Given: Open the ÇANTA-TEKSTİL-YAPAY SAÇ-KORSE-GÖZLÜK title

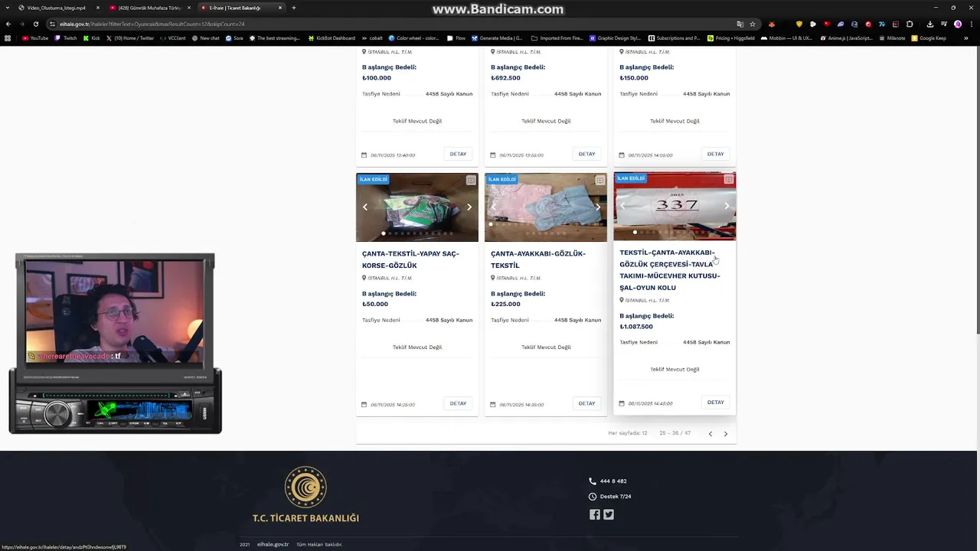Looking at the screenshot, I should click(x=410, y=259).
